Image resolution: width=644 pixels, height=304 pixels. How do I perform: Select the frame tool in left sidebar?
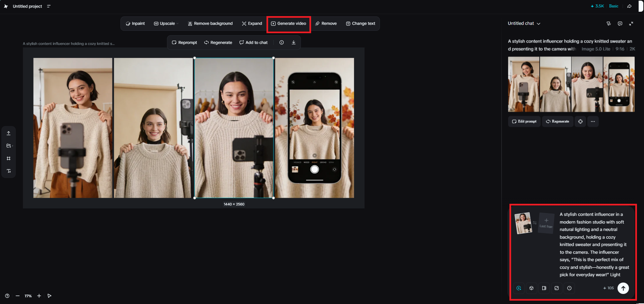click(x=9, y=158)
